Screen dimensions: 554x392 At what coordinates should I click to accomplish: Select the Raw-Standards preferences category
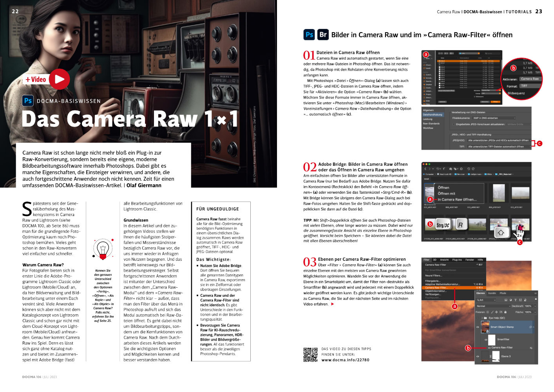[431, 123]
